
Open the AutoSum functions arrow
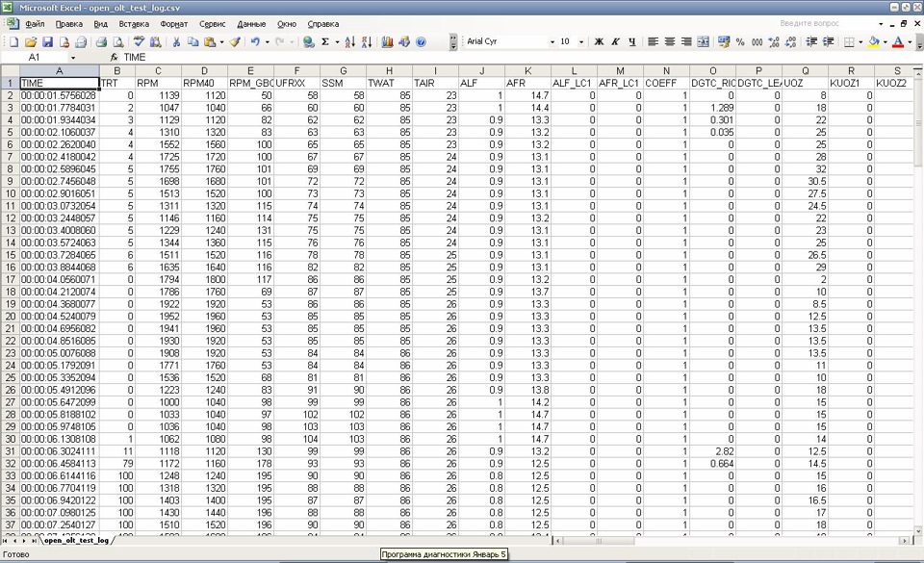[337, 41]
